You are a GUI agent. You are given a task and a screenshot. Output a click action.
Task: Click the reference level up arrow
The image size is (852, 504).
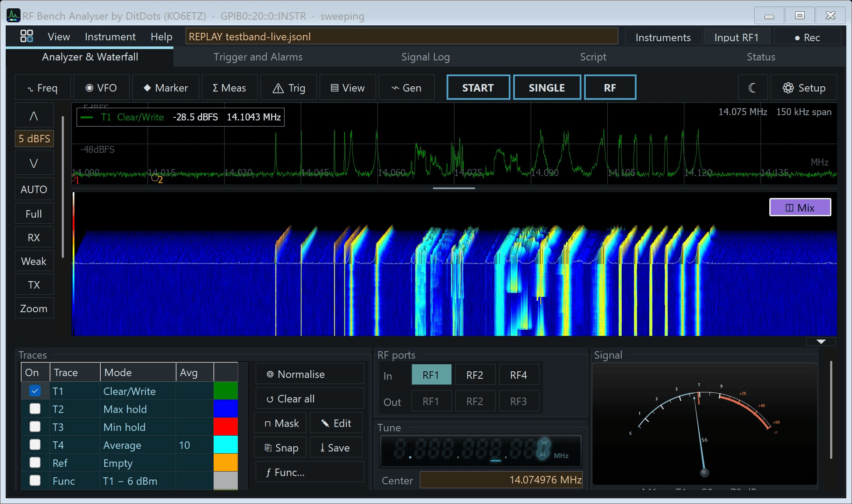point(34,116)
